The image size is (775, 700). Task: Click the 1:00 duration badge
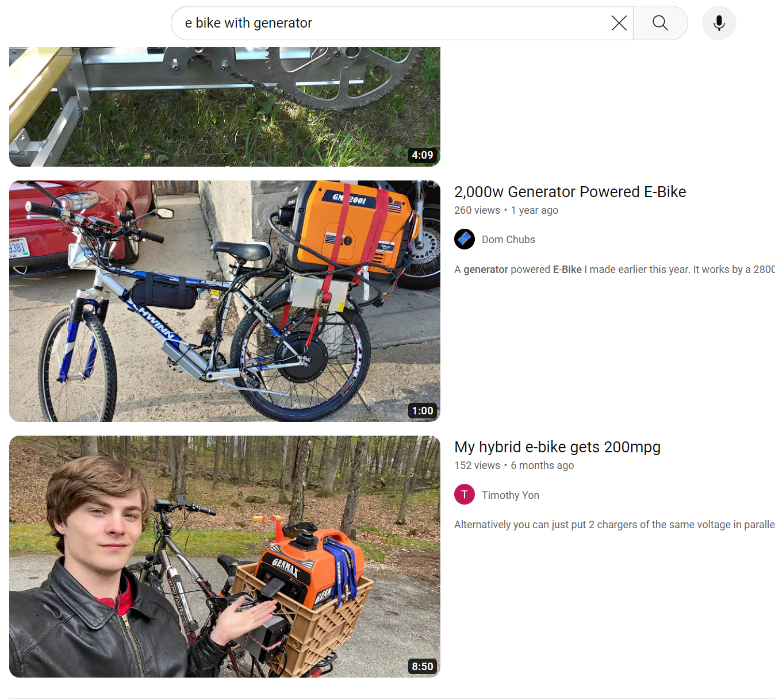pos(423,411)
